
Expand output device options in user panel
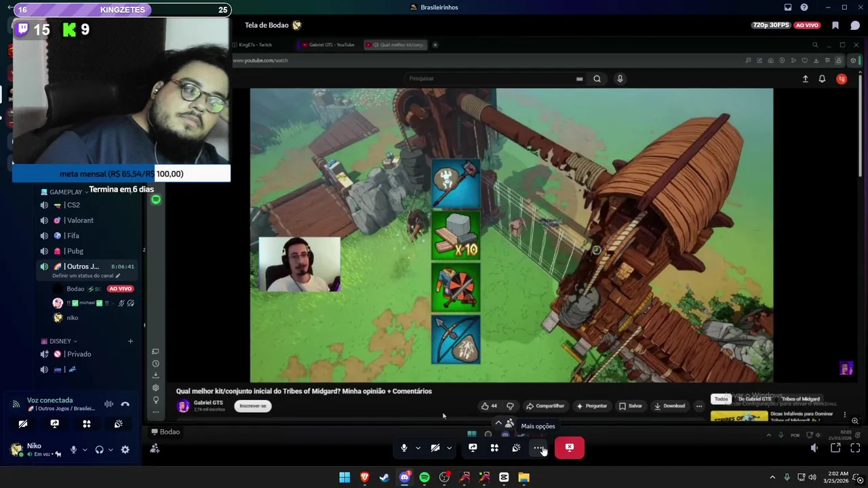pyautogui.click(x=111, y=449)
